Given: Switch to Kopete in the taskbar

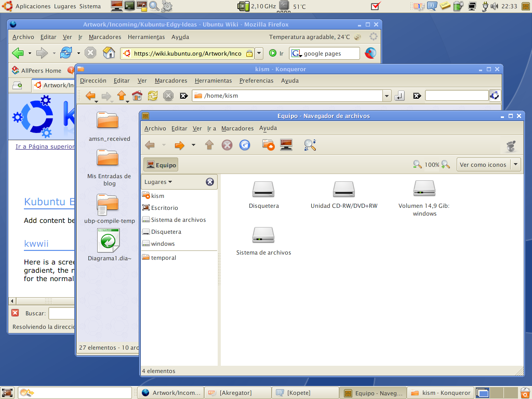Looking at the screenshot, I should tap(305, 393).
